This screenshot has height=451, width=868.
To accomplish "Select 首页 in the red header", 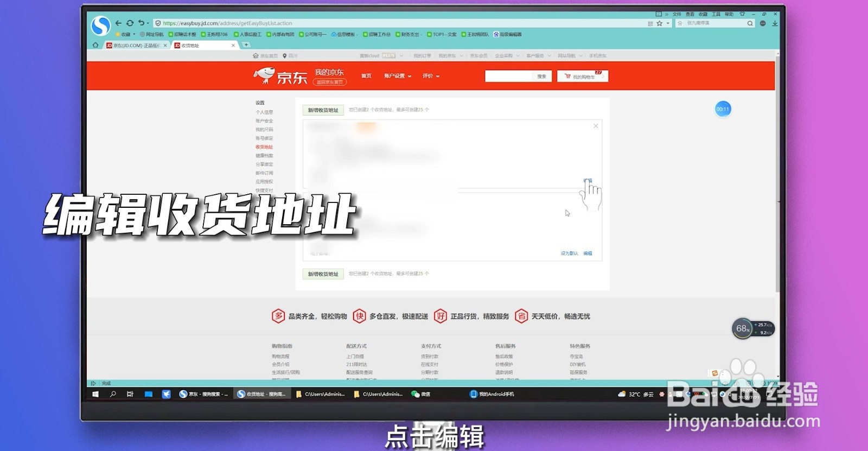I will click(366, 76).
